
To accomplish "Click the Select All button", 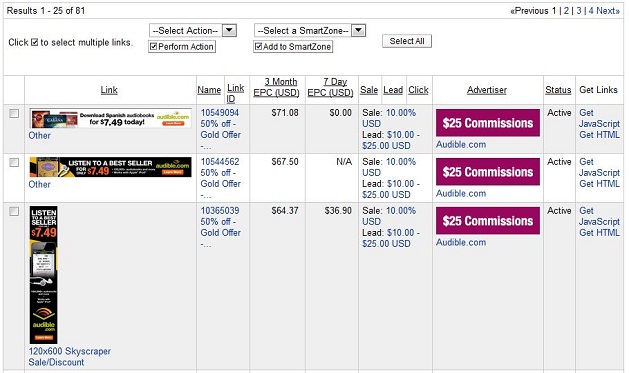I will (407, 41).
